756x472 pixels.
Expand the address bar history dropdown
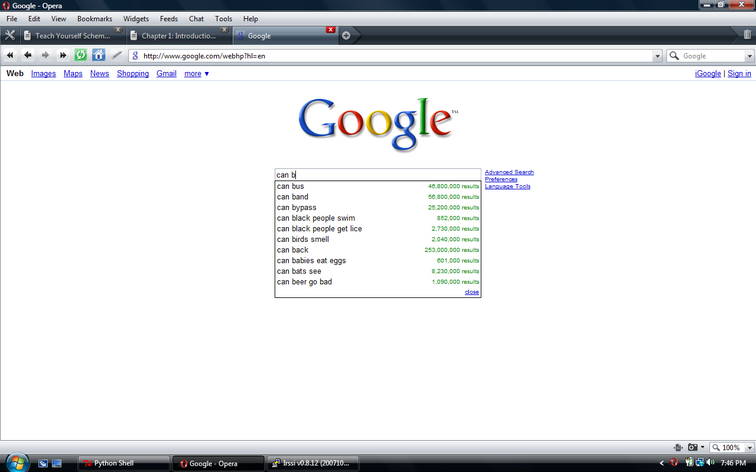click(x=657, y=56)
